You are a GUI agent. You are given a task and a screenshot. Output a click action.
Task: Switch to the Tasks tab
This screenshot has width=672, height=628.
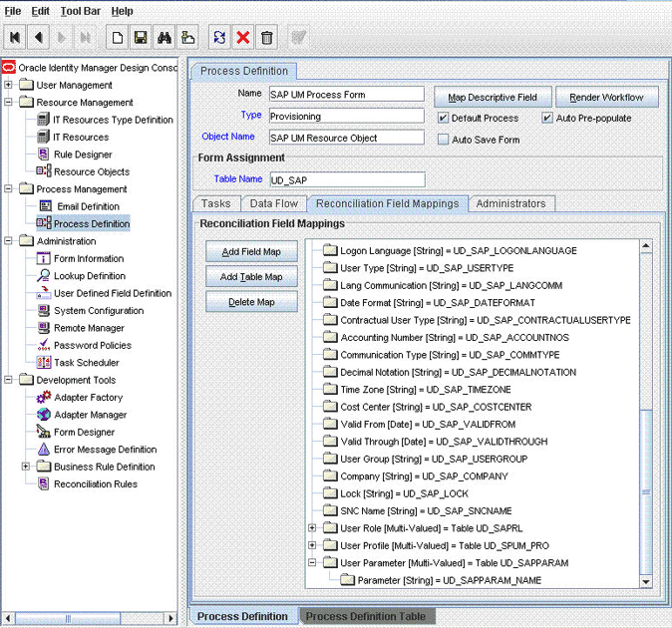tap(216, 203)
